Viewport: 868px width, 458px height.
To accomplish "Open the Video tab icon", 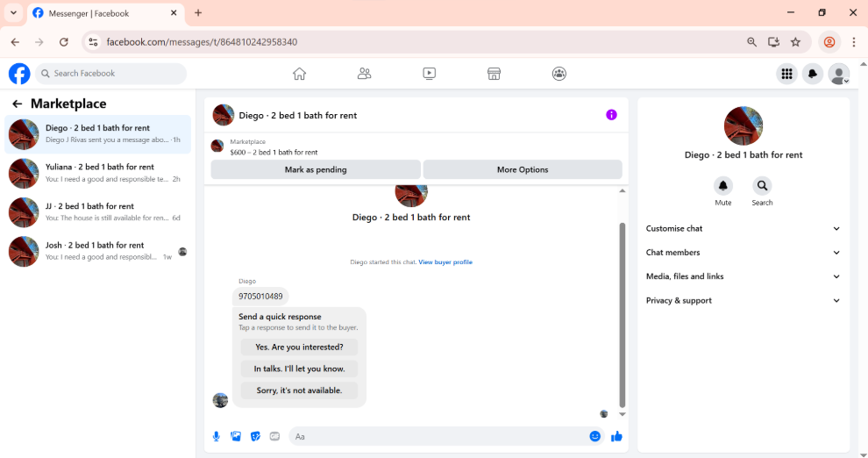I will point(429,74).
